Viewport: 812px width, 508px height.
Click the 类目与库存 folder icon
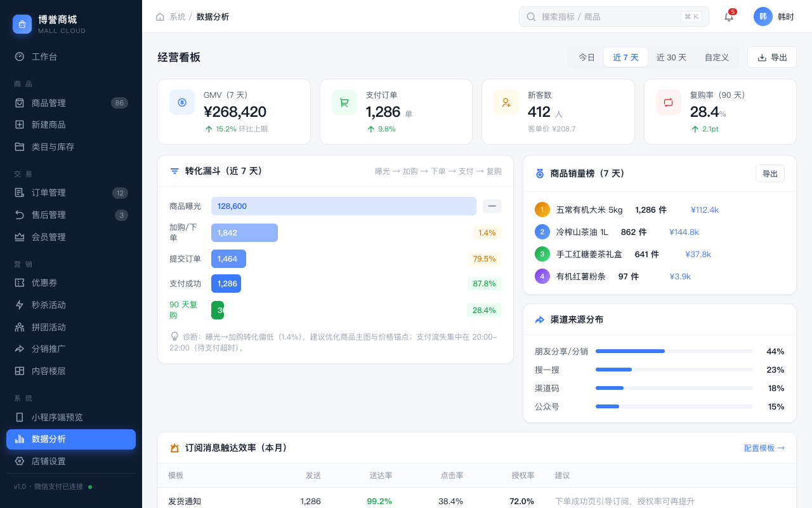tap(20, 147)
